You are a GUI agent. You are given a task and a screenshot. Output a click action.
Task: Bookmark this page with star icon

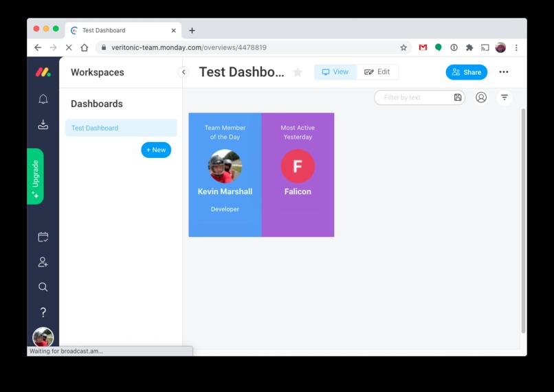(x=403, y=47)
